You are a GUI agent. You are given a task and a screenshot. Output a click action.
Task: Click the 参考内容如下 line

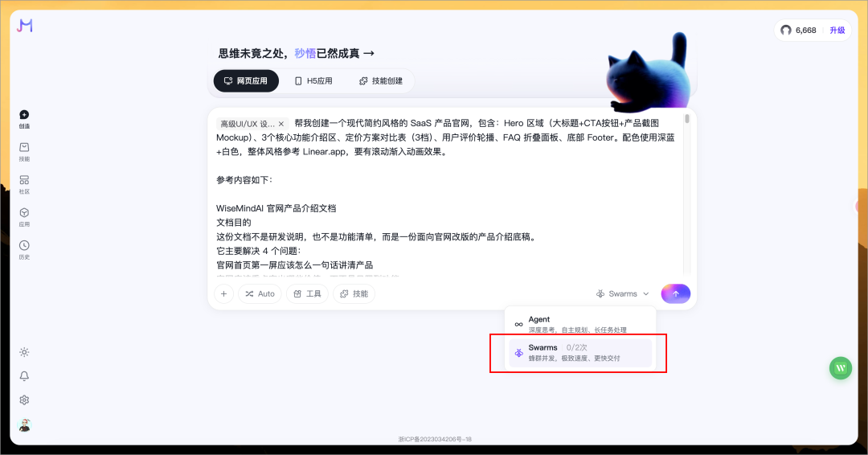point(244,180)
